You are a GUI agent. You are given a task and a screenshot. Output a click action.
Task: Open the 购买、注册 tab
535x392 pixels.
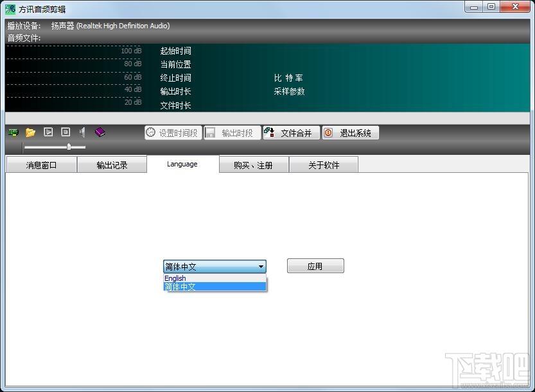click(254, 165)
